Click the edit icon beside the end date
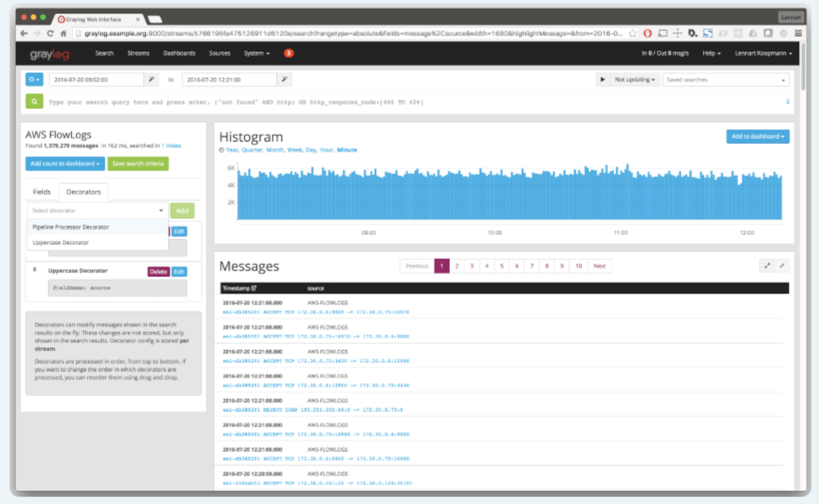Image resolution: width=819 pixels, height=504 pixels. [x=284, y=79]
